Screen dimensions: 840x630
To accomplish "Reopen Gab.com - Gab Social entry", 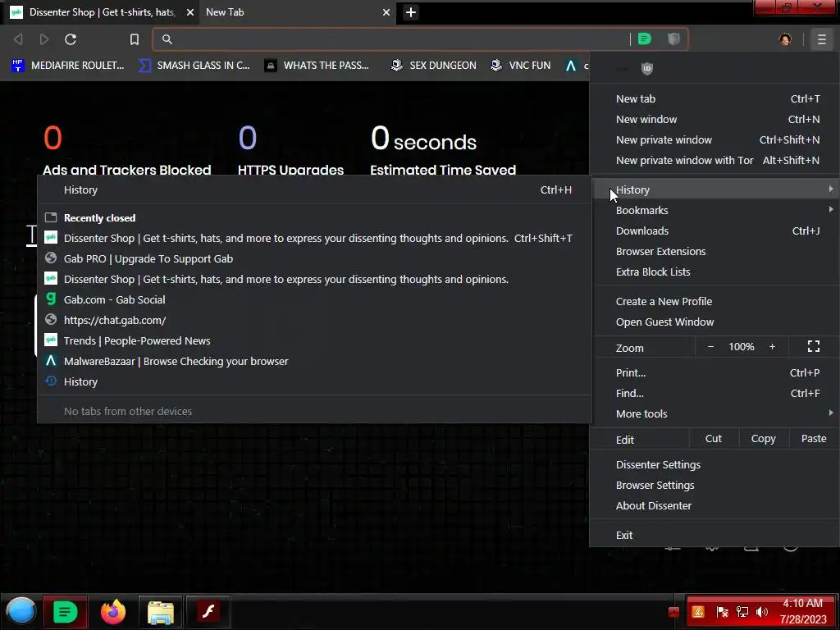I will [x=314, y=299].
